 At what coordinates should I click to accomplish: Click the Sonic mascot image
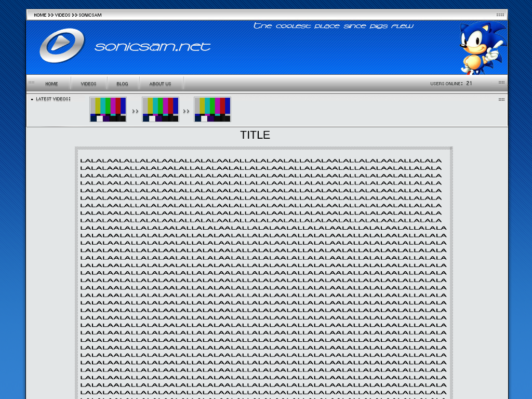(x=481, y=48)
